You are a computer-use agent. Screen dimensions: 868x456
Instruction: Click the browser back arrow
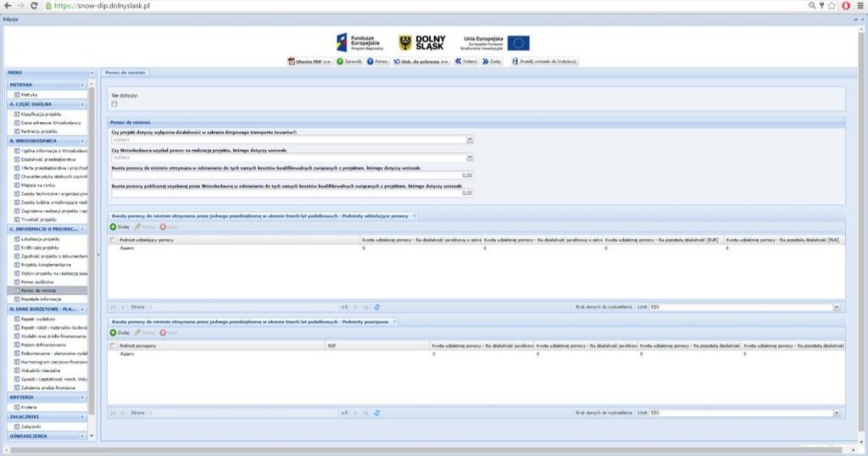point(8,6)
